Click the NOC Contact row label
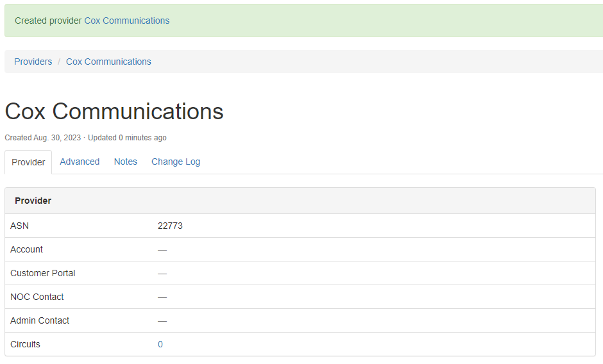603x364 pixels. tap(37, 297)
